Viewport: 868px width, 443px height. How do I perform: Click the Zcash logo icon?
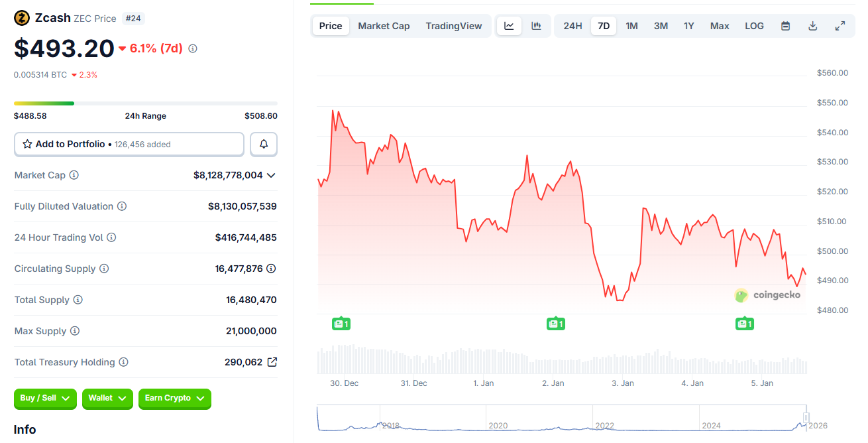point(21,18)
